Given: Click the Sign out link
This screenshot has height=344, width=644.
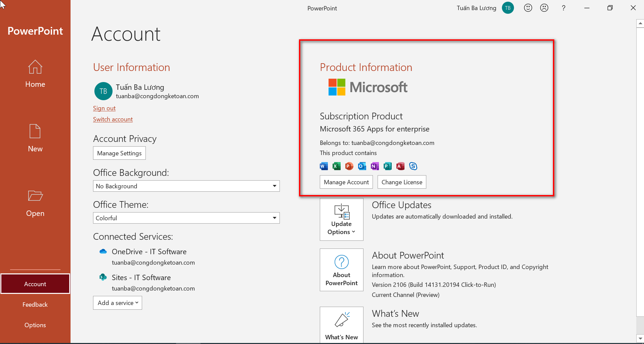Looking at the screenshot, I should pos(104,108).
